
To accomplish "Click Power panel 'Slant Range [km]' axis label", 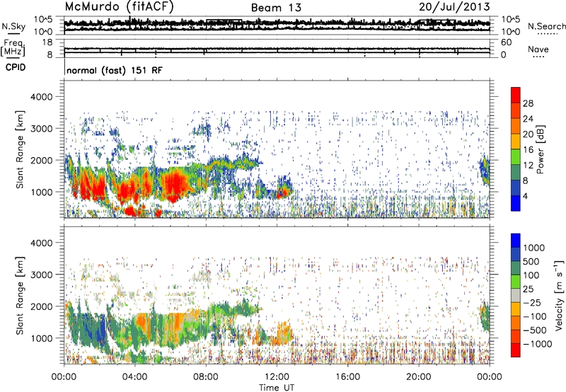I will click(x=21, y=149).
